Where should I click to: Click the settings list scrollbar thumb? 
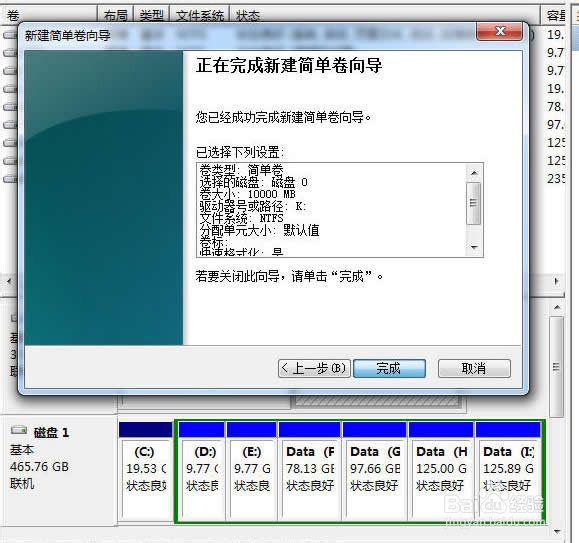tap(473, 203)
